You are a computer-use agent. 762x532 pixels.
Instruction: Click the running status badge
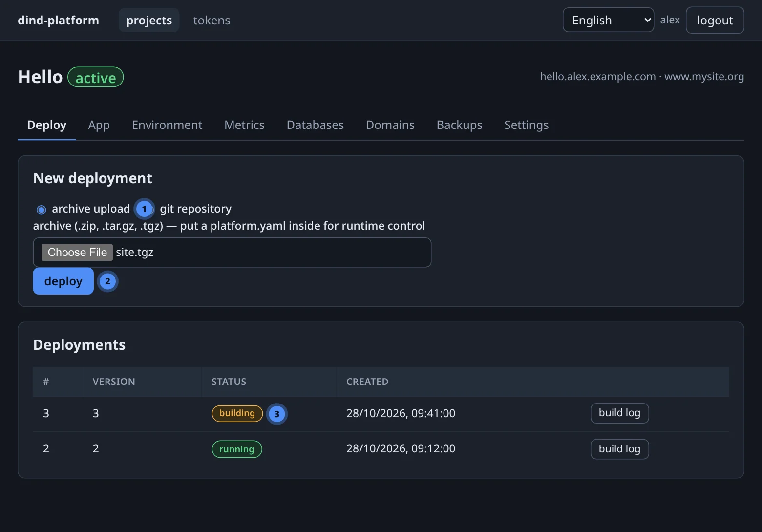[237, 449]
